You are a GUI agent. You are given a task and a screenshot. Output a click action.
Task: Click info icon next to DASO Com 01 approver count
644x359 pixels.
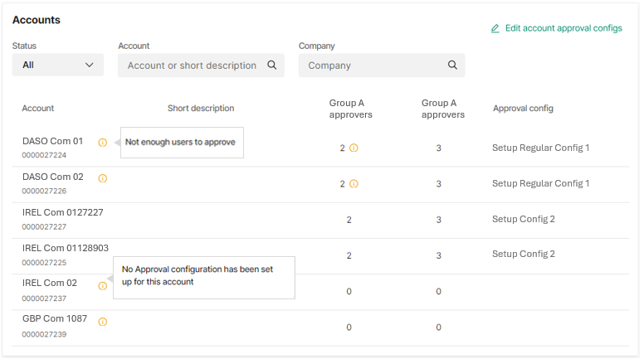pos(354,148)
